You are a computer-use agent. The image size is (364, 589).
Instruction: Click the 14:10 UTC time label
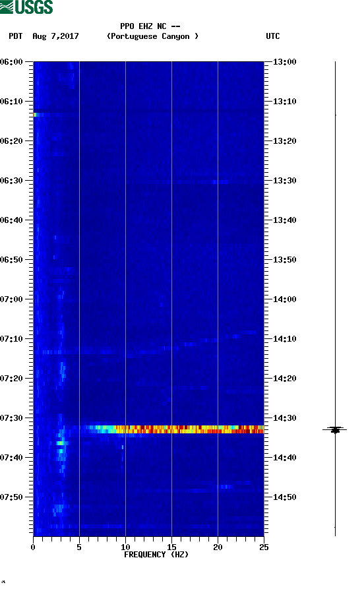click(285, 339)
